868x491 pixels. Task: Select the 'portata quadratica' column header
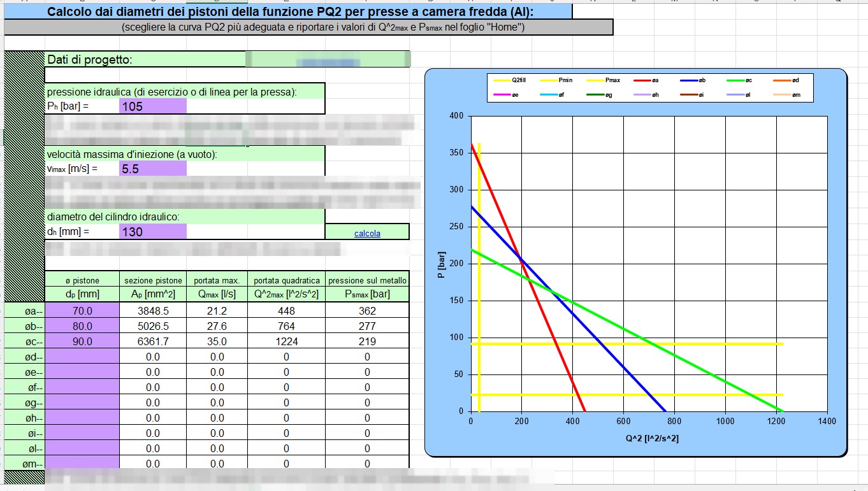click(x=286, y=280)
